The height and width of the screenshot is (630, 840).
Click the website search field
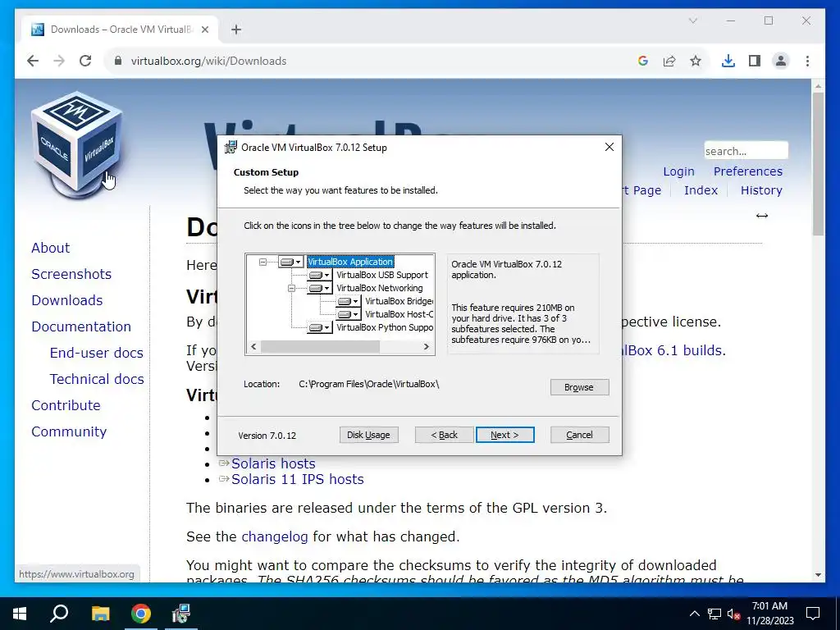coord(746,151)
